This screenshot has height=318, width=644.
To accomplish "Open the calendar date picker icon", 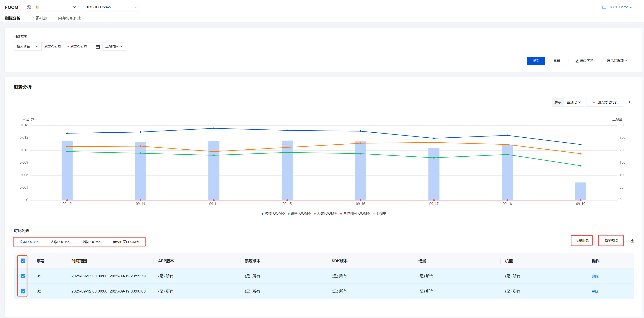I will [x=98, y=47].
